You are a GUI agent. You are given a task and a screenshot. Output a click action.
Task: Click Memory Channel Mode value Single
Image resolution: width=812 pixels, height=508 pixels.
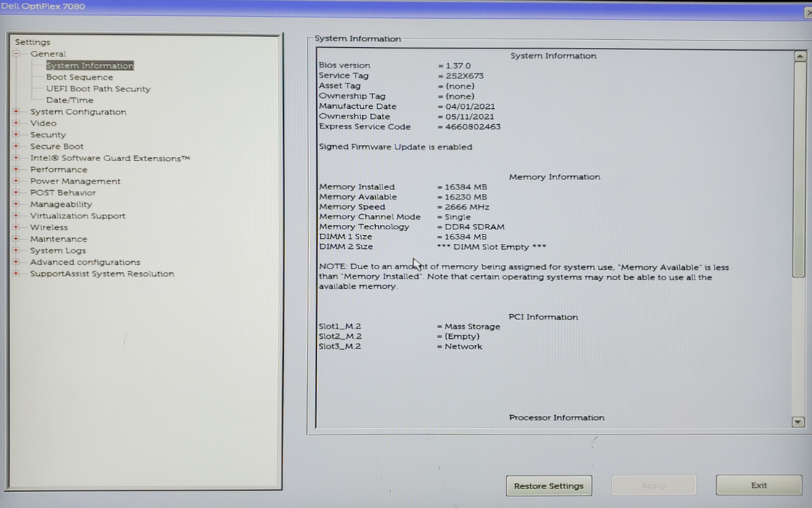pyautogui.click(x=457, y=217)
